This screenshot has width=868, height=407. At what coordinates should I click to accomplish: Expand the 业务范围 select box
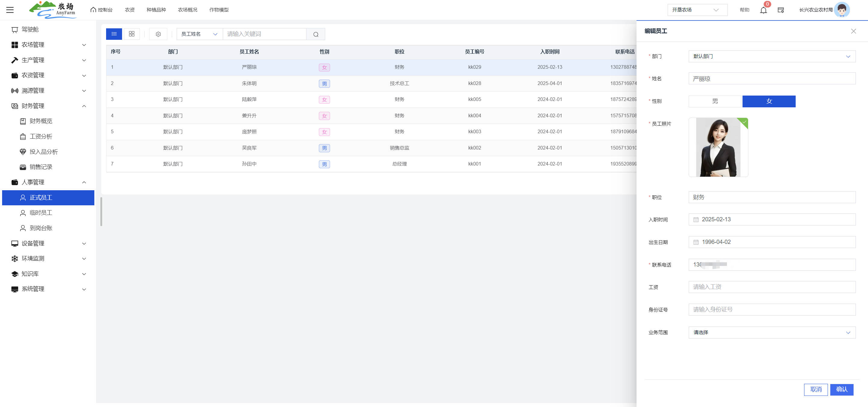click(x=772, y=333)
